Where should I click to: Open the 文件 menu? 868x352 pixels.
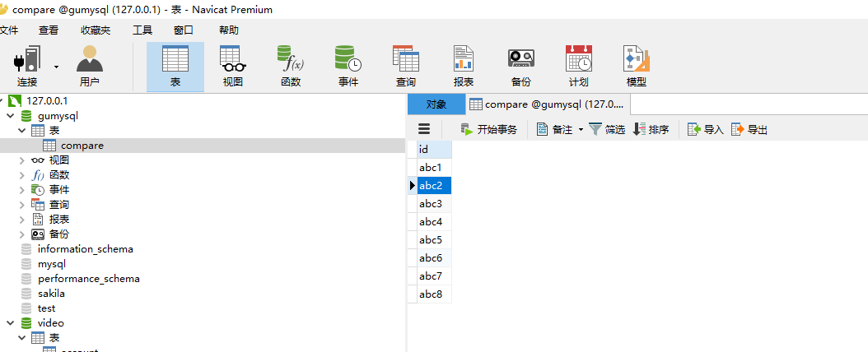click(9, 30)
